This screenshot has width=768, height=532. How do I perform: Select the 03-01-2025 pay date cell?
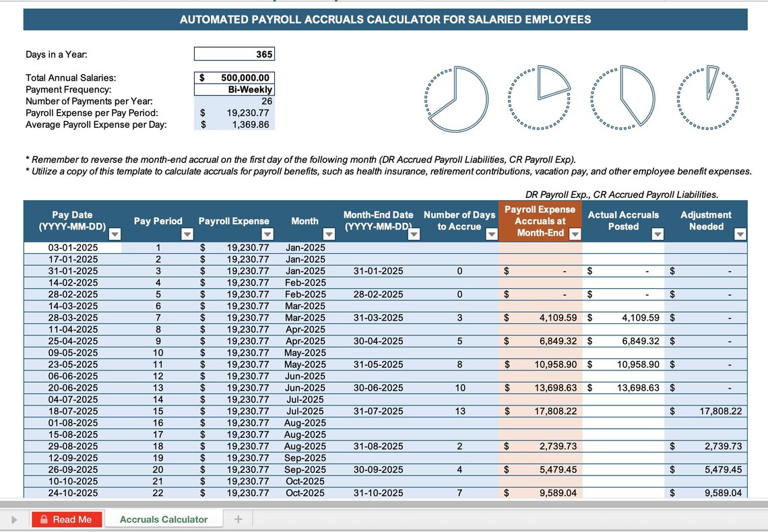point(73,248)
